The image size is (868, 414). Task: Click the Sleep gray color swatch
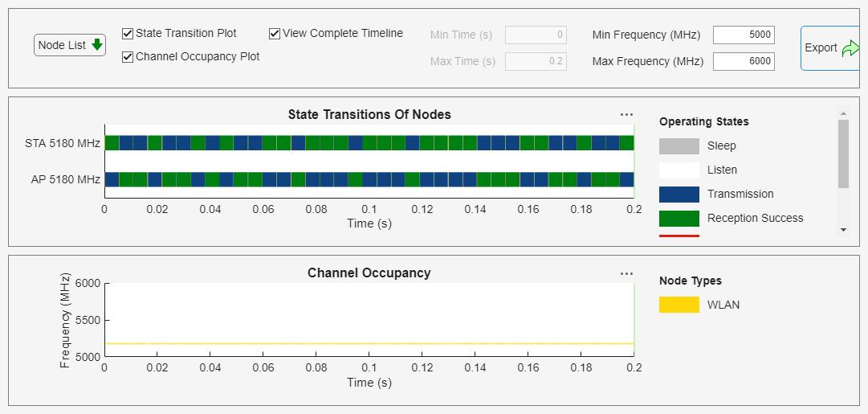(x=679, y=146)
